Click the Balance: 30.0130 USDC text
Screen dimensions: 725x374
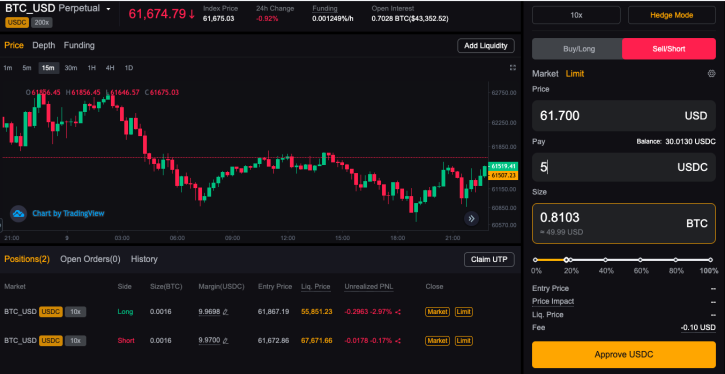pos(676,141)
